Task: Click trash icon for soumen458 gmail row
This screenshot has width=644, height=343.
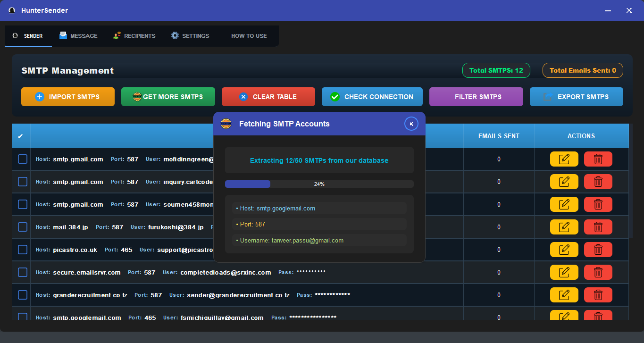Action: (598, 205)
